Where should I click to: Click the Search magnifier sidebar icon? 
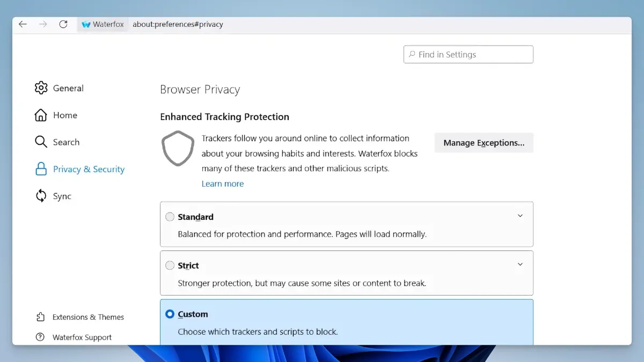click(x=41, y=142)
